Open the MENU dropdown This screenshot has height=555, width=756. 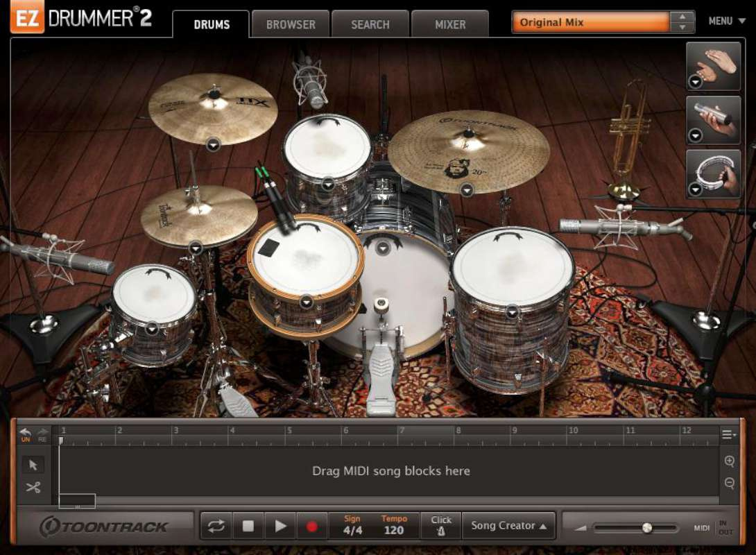pyautogui.click(x=724, y=22)
